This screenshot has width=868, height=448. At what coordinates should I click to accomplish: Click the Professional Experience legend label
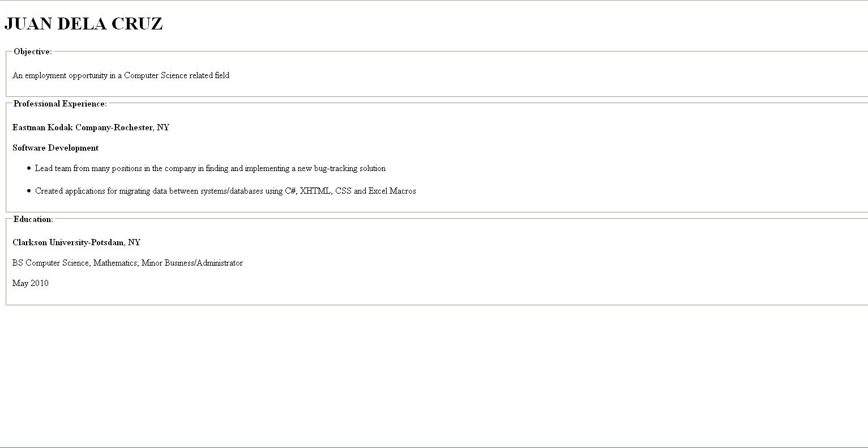pyautogui.click(x=60, y=104)
